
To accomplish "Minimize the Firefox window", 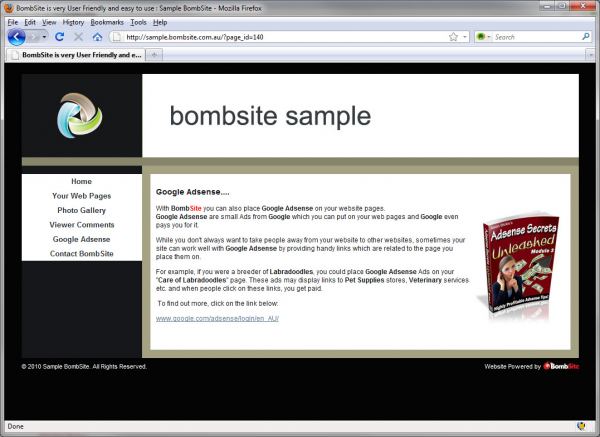I will coord(548,6).
